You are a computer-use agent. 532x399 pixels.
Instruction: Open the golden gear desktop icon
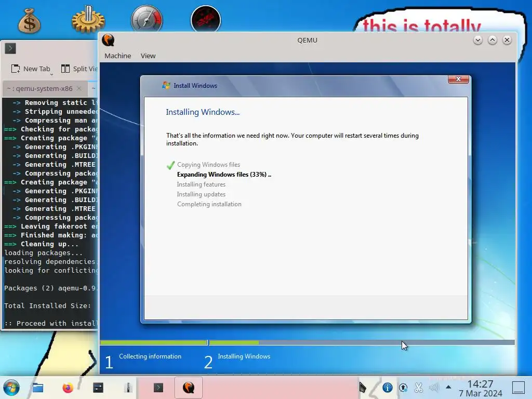[88, 19]
